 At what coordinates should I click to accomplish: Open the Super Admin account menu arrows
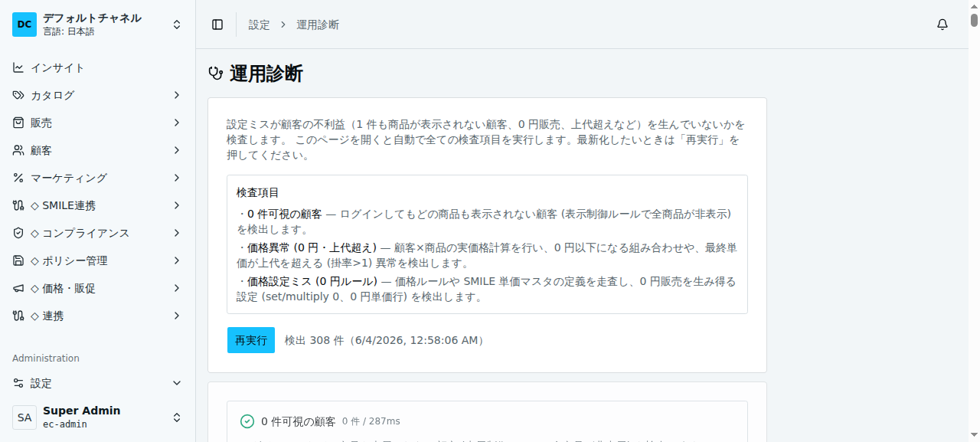177,417
